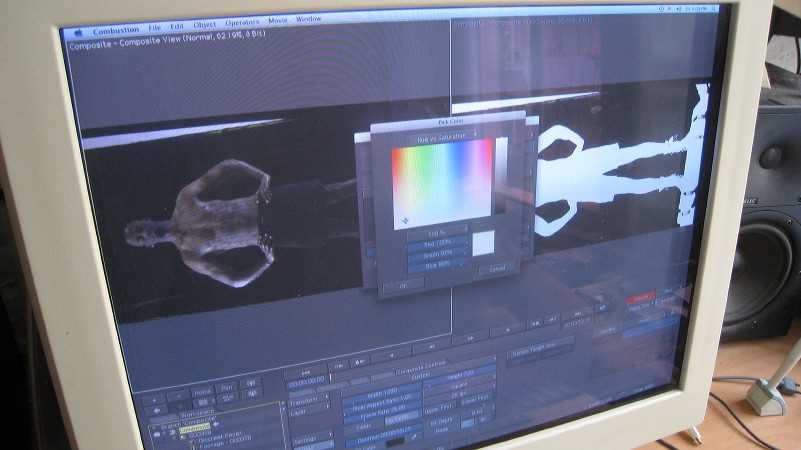Click the play forward button
The height and width of the screenshot is (450, 801).
tap(507, 330)
